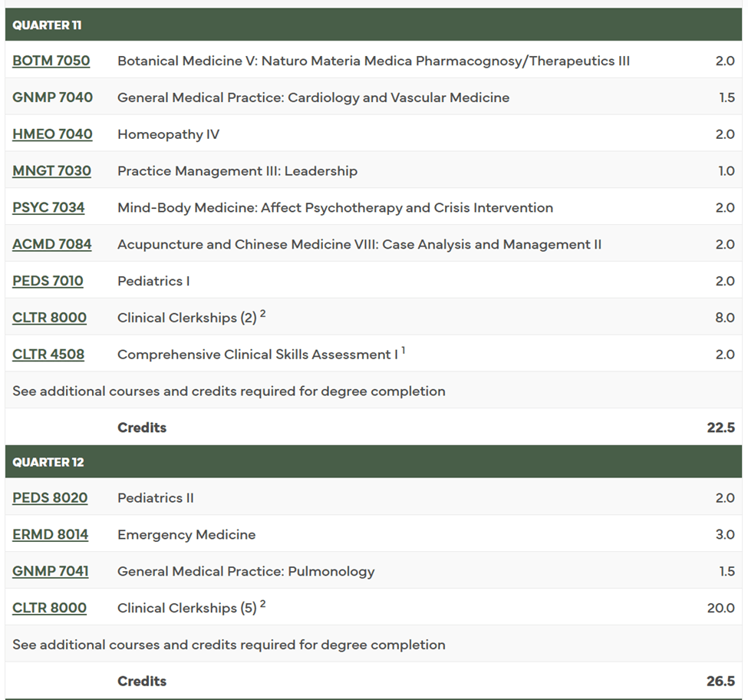Click the Homeopathy IV course title
The image size is (748, 700).
[168, 134]
